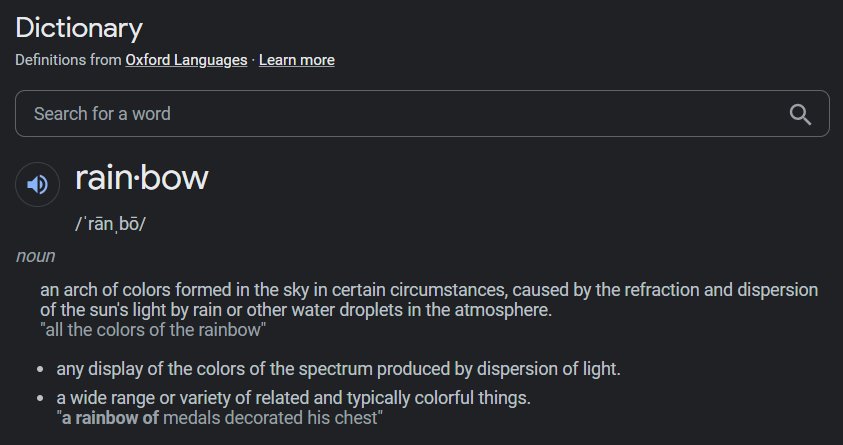Click the noun part-of-speech label
The width and height of the screenshot is (843, 445).
tap(35, 256)
